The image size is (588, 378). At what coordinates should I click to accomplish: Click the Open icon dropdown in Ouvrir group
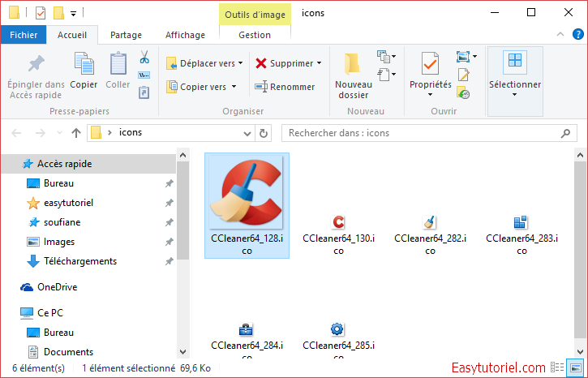pyautogui.click(x=466, y=57)
